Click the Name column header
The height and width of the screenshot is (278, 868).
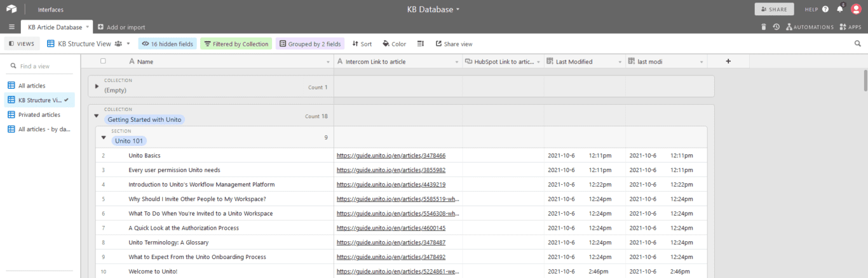tap(229, 62)
